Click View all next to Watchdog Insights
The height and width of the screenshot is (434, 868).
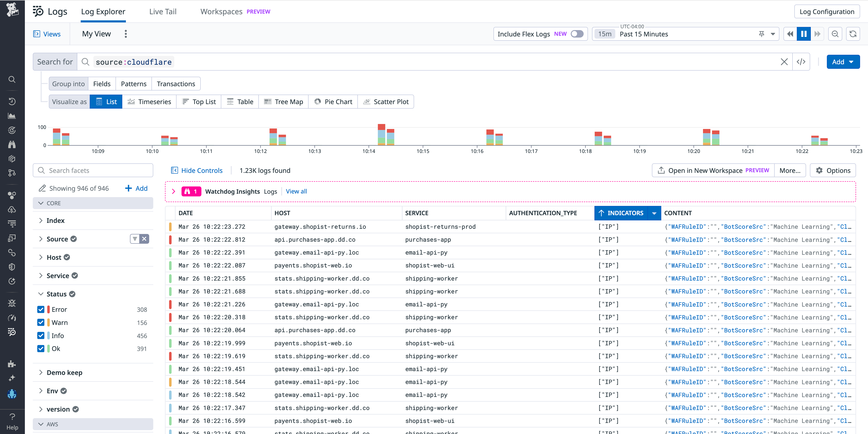[296, 191]
